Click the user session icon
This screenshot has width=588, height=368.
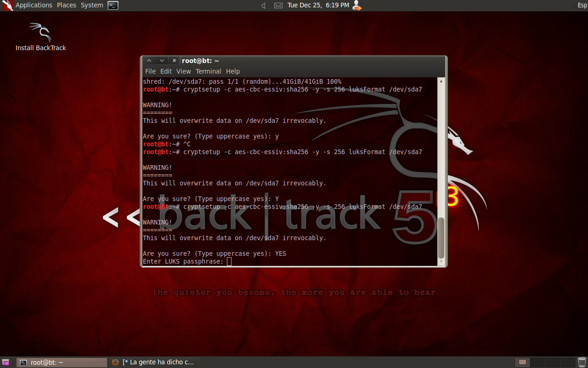point(357,6)
